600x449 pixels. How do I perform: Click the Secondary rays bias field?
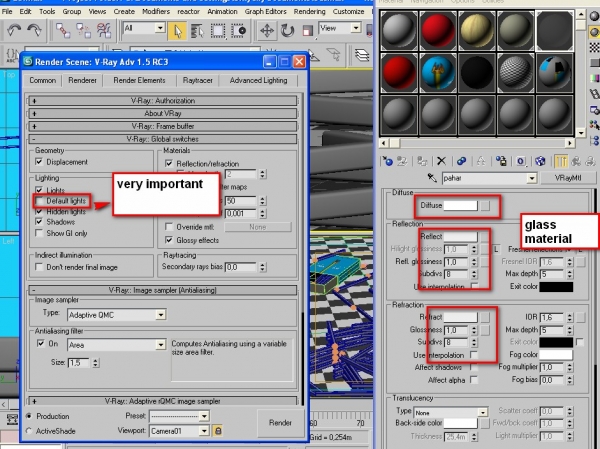[x=240, y=267]
